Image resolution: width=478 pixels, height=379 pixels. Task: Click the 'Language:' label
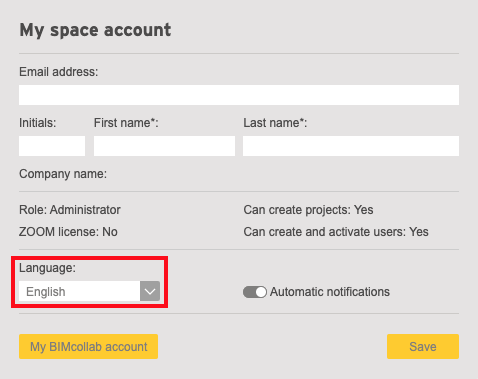tap(47, 268)
